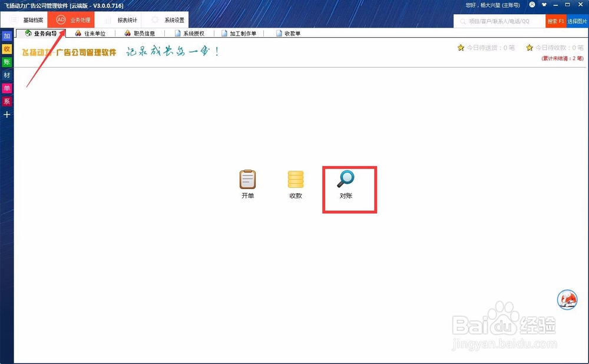Open the yellow 收 sidebar shortcut

pos(6,49)
